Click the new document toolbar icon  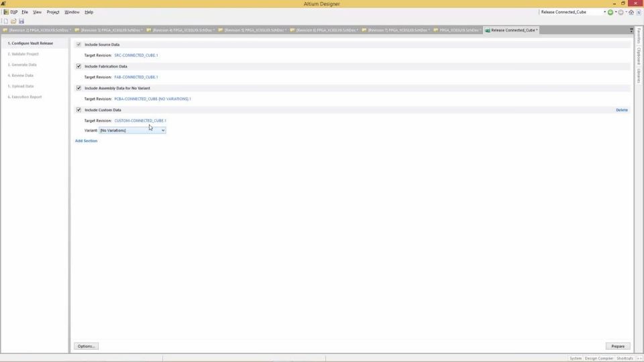[x=6, y=21]
